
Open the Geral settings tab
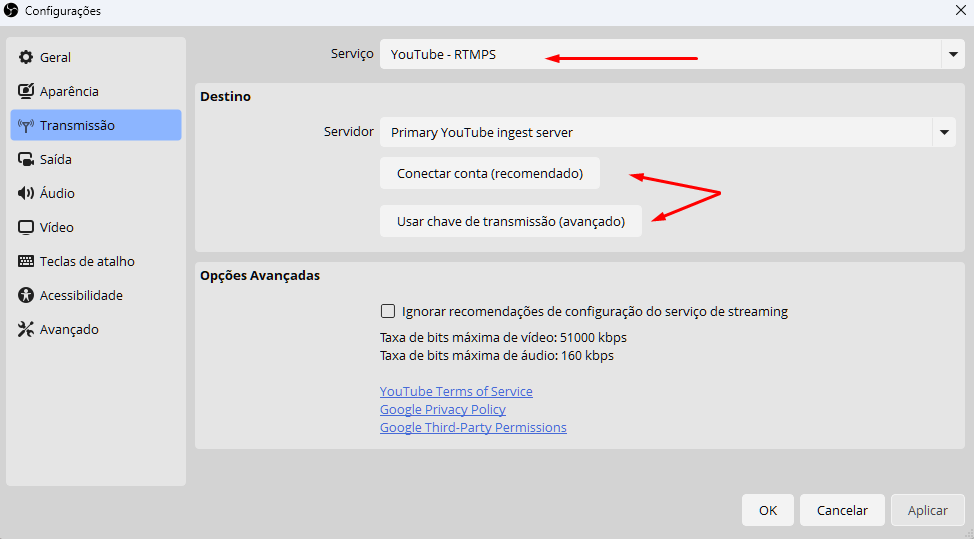96,57
